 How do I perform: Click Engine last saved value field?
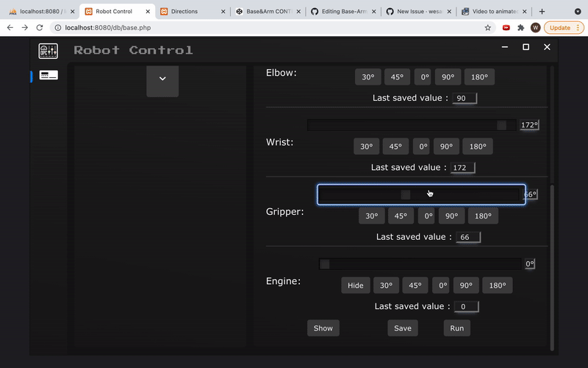pyautogui.click(x=467, y=306)
